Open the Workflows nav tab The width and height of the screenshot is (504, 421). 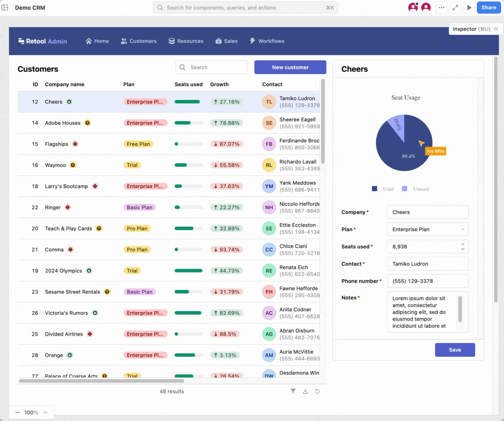[x=267, y=41]
